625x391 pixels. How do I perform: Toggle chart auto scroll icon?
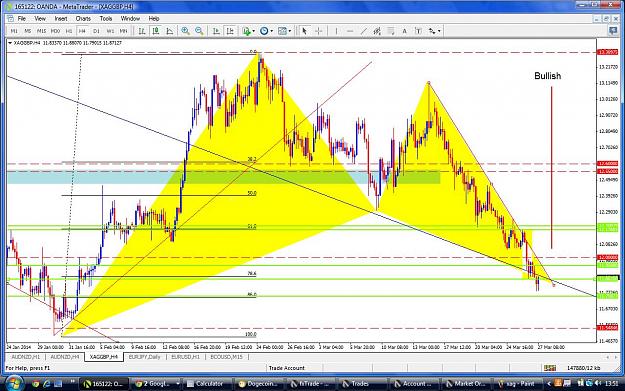[x=216, y=31]
